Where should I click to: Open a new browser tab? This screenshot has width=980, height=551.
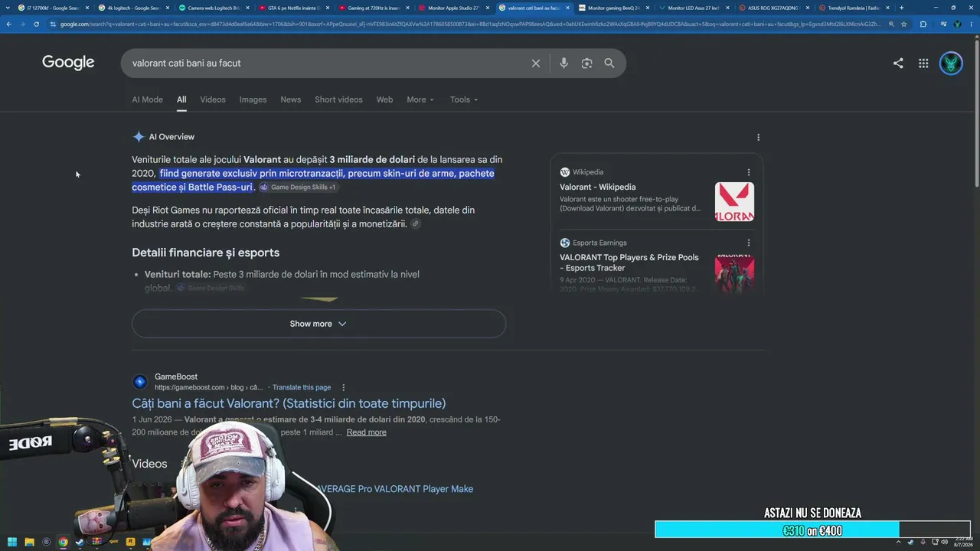(x=901, y=8)
